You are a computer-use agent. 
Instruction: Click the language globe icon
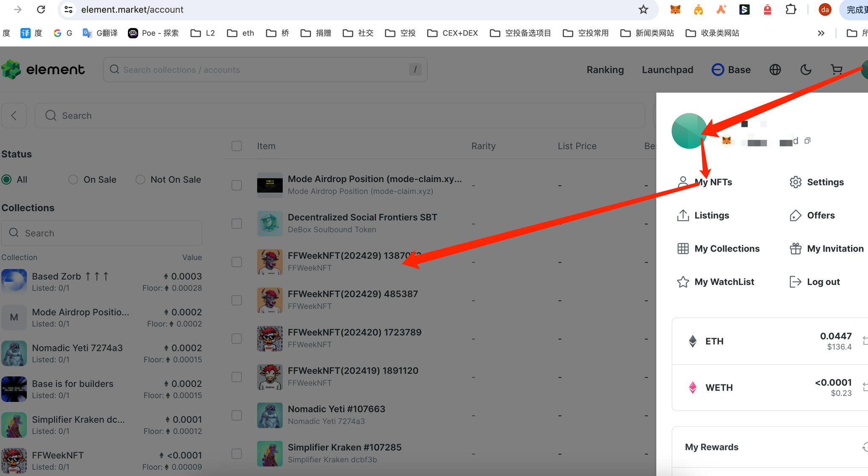pos(775,70)
